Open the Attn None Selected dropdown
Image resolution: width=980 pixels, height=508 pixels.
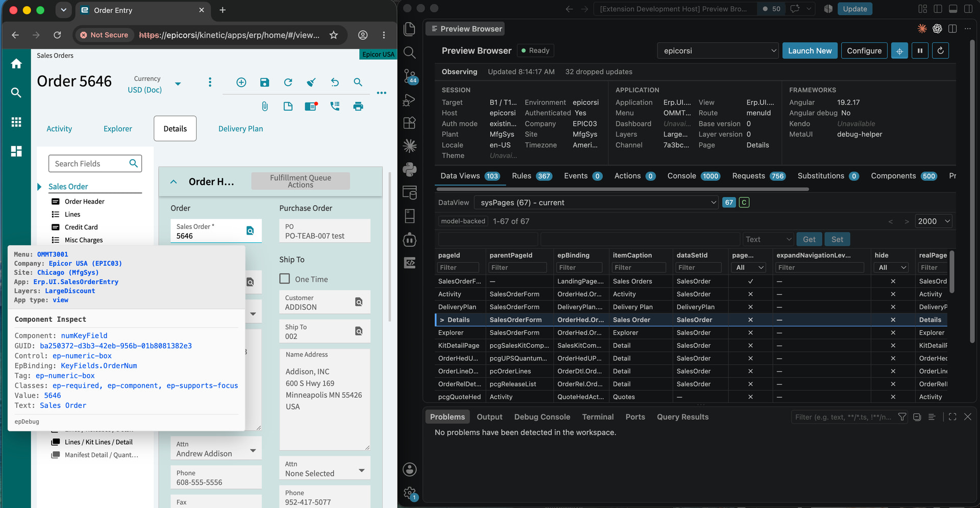pos(361,470)
